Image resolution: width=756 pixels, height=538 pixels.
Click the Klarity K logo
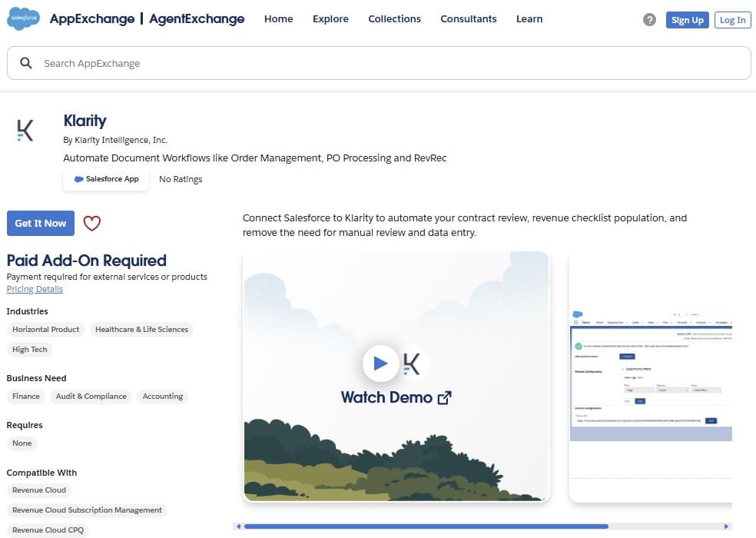pos(25,131)
